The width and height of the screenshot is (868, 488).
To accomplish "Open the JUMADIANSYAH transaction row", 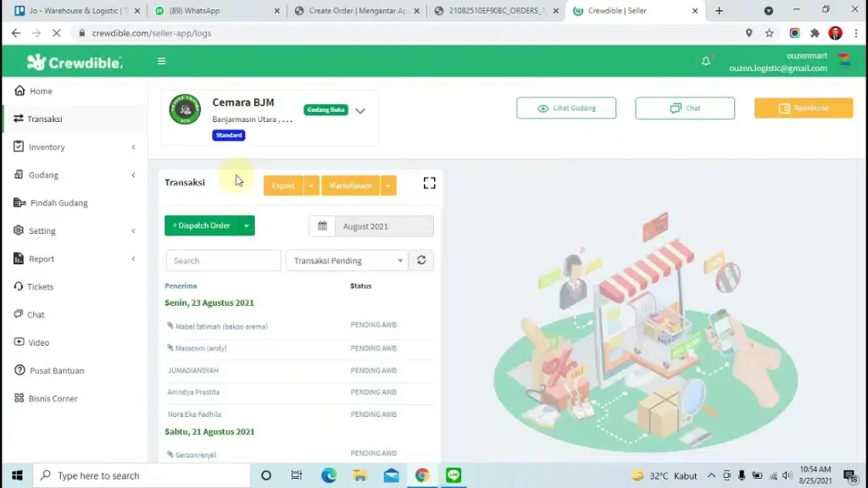I will tap(193, 370).
